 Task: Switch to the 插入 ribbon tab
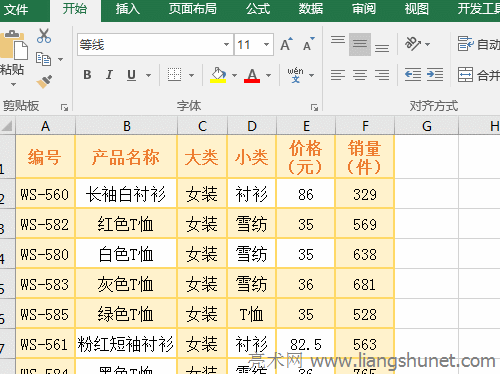pyautogui.click(x=127, y=9)
